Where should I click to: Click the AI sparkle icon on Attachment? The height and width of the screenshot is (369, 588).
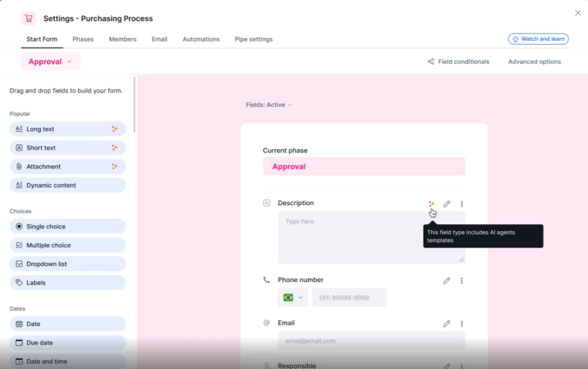(114, 166)
